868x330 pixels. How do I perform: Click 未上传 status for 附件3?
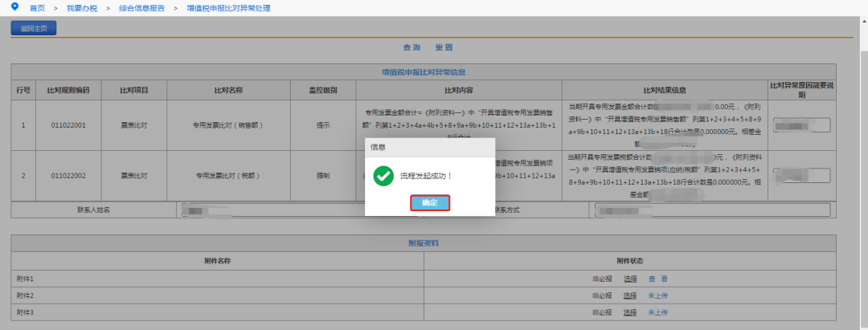pos(658,313)
